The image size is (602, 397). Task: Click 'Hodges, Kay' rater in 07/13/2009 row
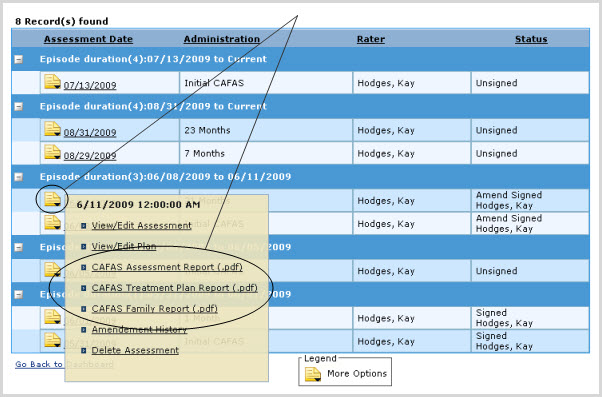point(386,83)
